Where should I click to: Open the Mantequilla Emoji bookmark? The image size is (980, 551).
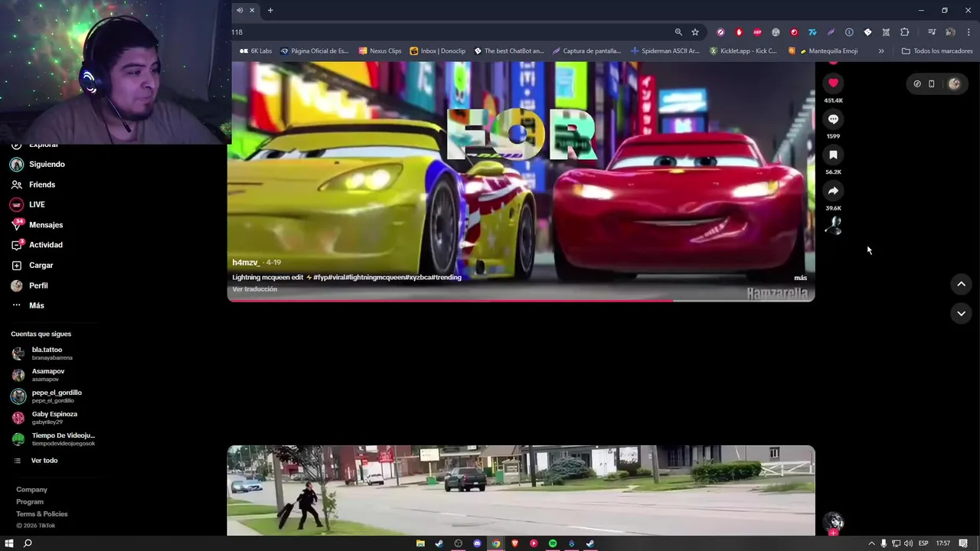[x=823, y=51]
